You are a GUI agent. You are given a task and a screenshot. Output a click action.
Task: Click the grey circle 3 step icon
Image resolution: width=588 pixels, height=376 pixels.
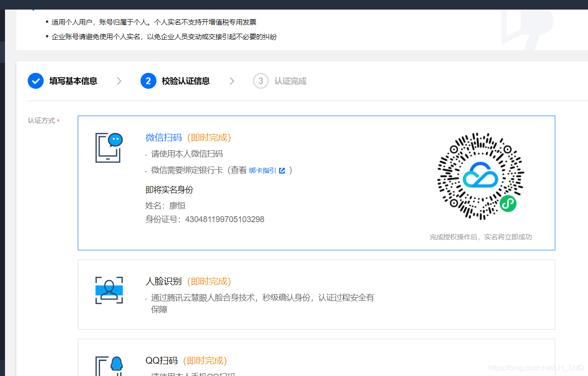261,81
